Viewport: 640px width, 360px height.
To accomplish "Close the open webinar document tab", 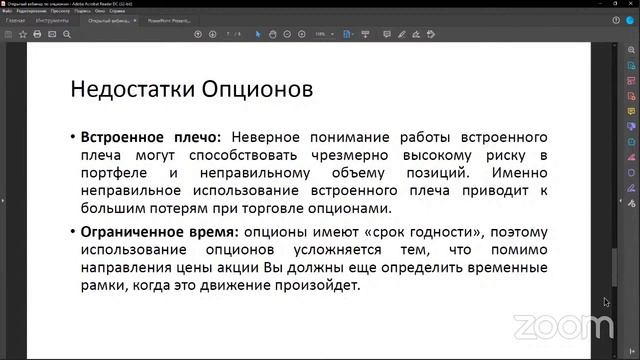I will tap(135, 20).
